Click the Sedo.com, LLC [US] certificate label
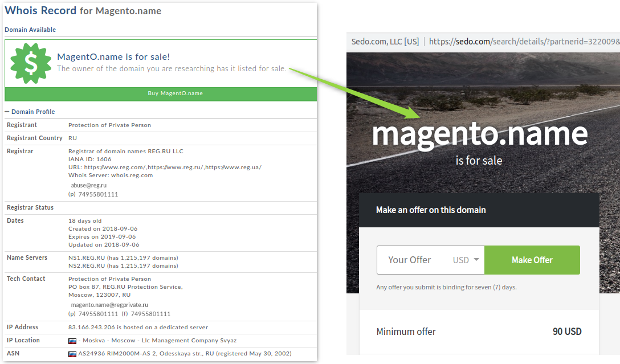Image resolution: width=620 pixels, height=364 pixels. (x=385, y=42)
